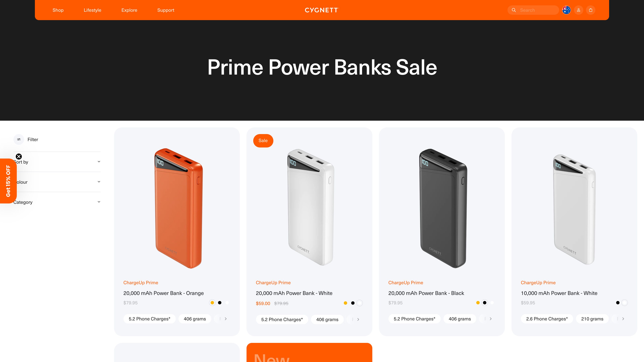Open the shopping cart icon
Viewport: 644px width, 362px height.
click(x=591, y=10)
